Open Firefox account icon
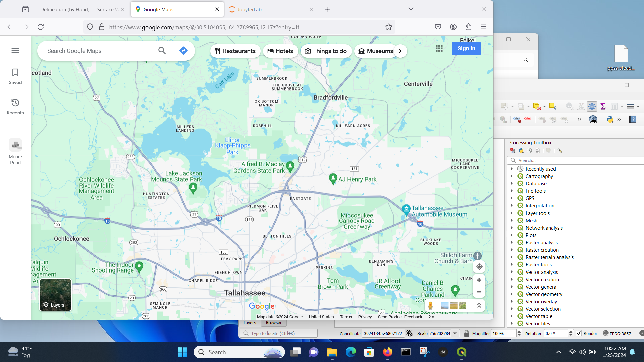This screenshot has width=644, height=362. click(453, 27)
